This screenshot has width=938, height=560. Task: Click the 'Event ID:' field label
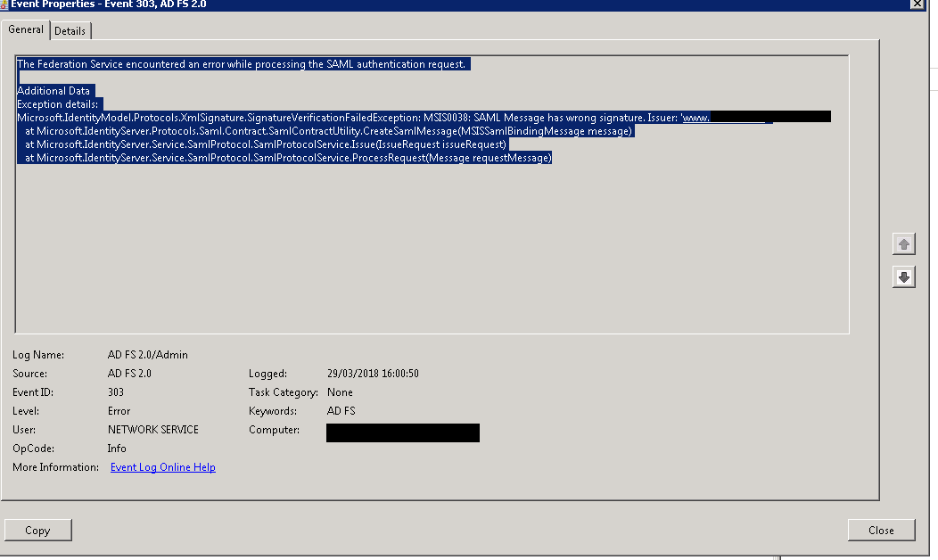(x=33, y=392)
